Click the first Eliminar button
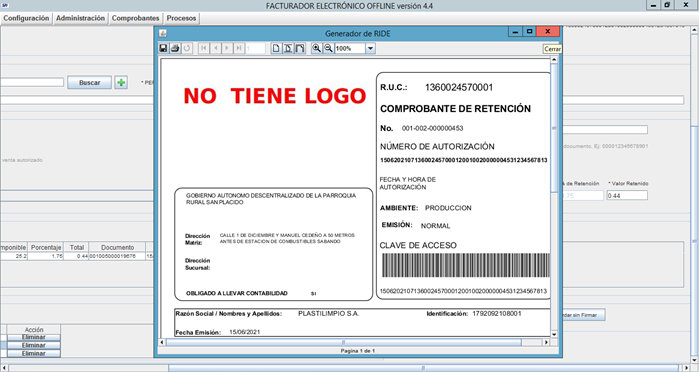The height and width of the screenshot is (372, 699). 34,338
